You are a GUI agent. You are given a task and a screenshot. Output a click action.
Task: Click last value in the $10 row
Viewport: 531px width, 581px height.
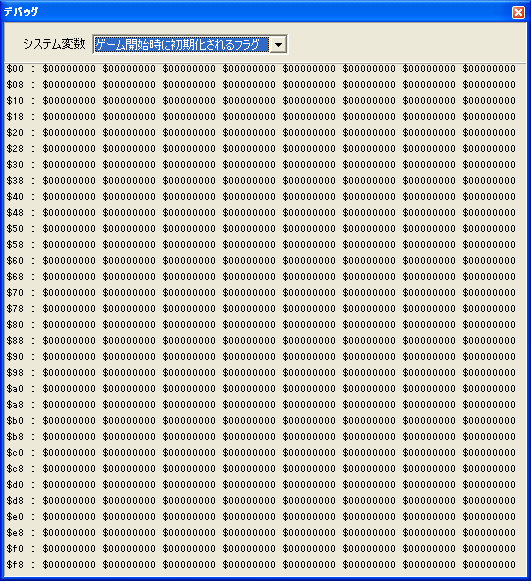489,101
